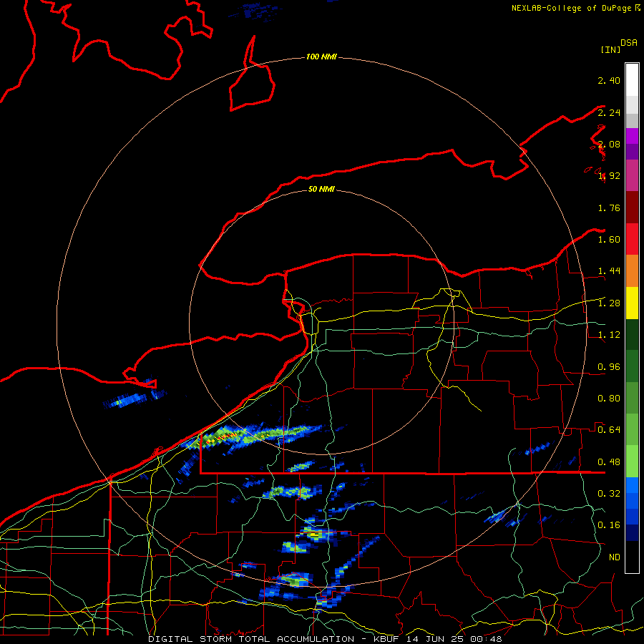Pick the dark maroon swatch near 1.76

click(x=632, y=208)
